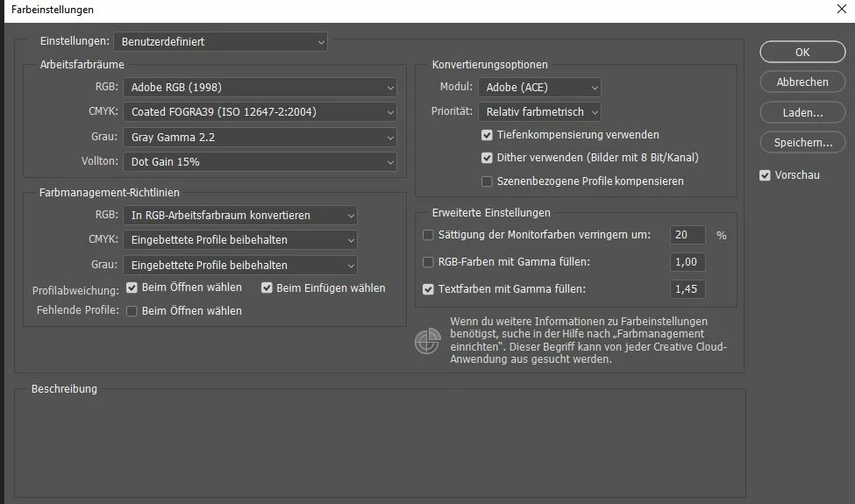855x504 pixels.
Task: Expand the Vollton Dot Gain 15% dropdown
Action: [260, 162]
